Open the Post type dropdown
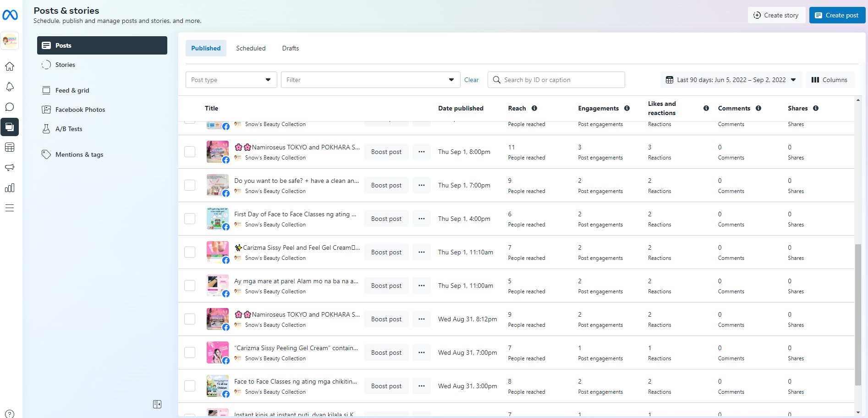Image resolution: width=868 pixels, height=418 pixels. 231,80
